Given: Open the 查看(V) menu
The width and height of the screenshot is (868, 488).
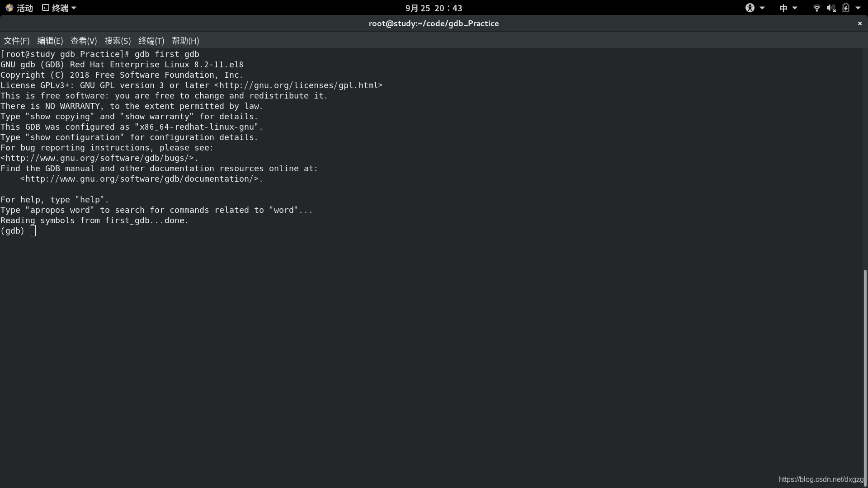Looking at the screenshot, I should [84, 41].
